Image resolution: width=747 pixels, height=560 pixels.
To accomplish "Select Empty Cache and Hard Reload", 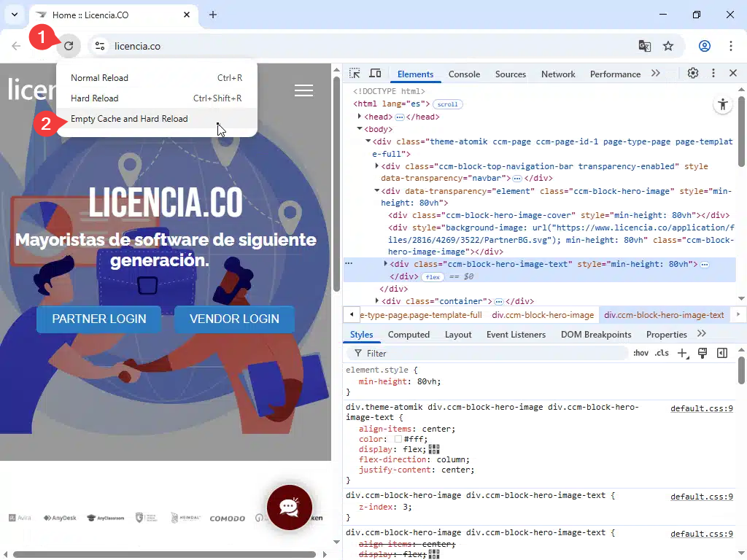I will (129, 119).
